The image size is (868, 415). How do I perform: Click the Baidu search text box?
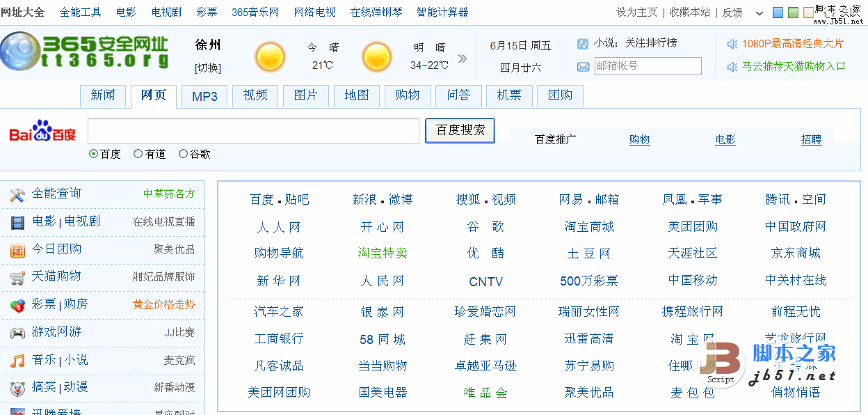pyautogui.click(x=253, y=131)
